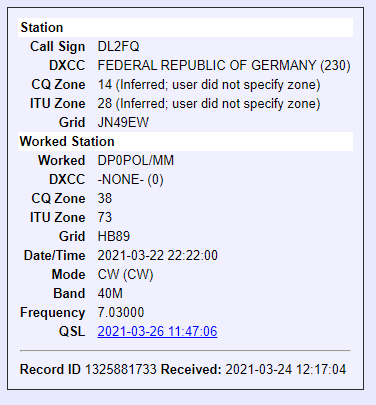The image size is (376, 405).
Task: Click the worked station ITU Zone 73
Action: (x=105, y=217)
